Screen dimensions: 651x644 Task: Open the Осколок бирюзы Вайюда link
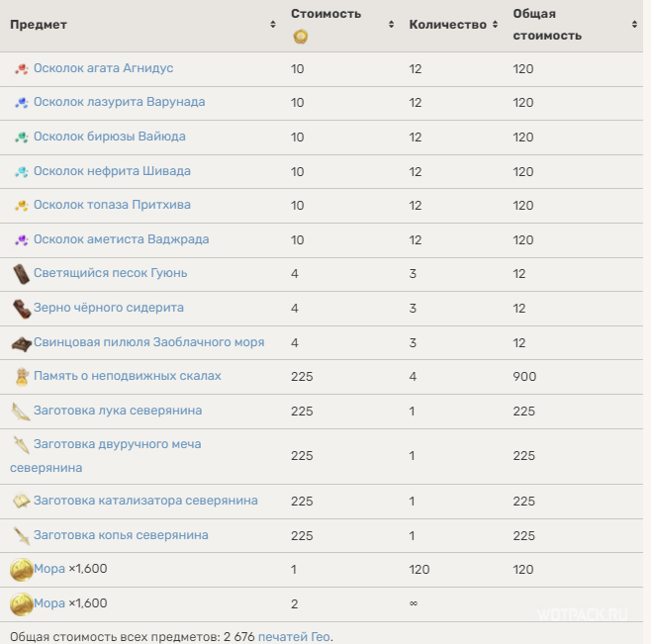coord(110,137)
